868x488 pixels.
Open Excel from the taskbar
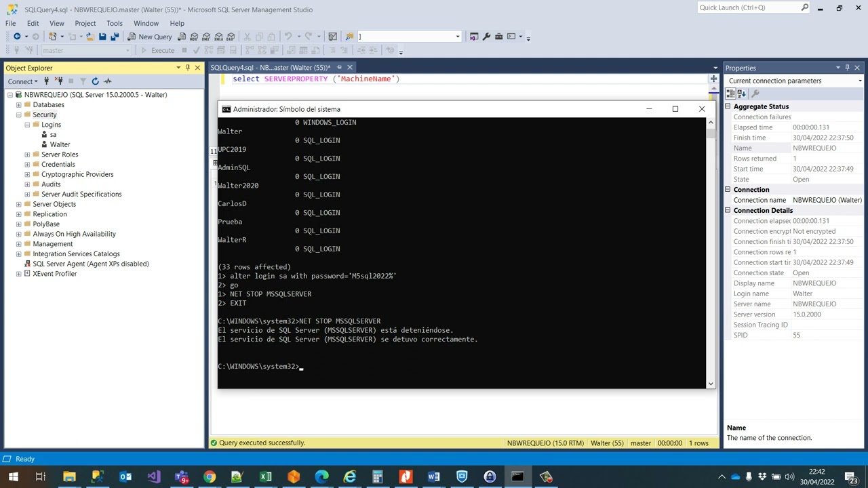click(x=266, y=477)
